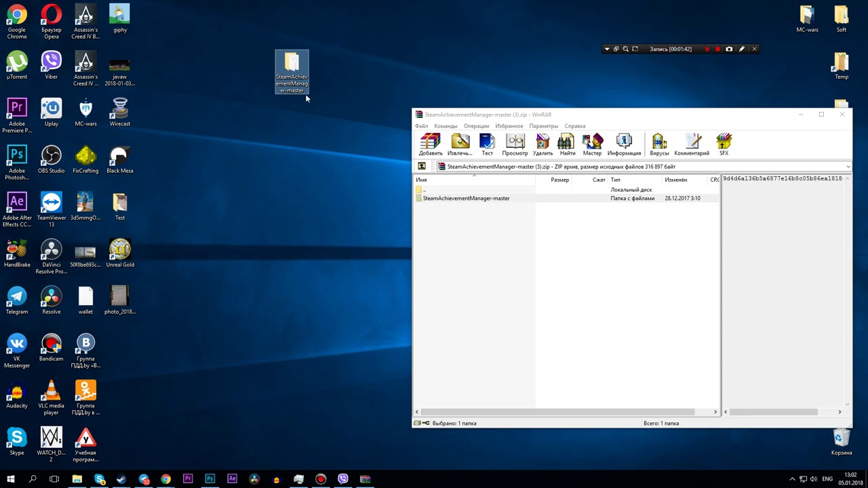Launch the Мастер (Wizard) tool
The image size is (868, 488).
[592, 144]
